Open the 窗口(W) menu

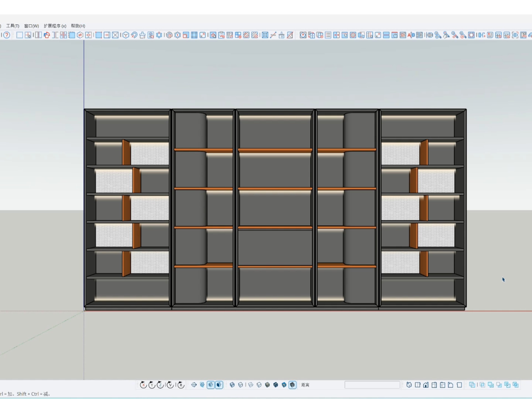[x=31, y=26]
